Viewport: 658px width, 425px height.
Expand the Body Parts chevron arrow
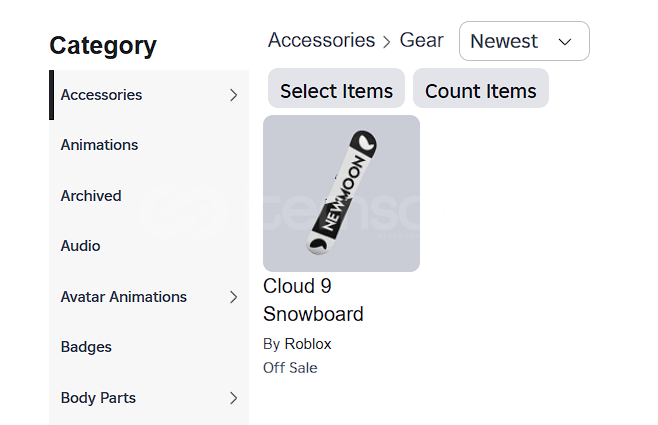coord(233,398)
